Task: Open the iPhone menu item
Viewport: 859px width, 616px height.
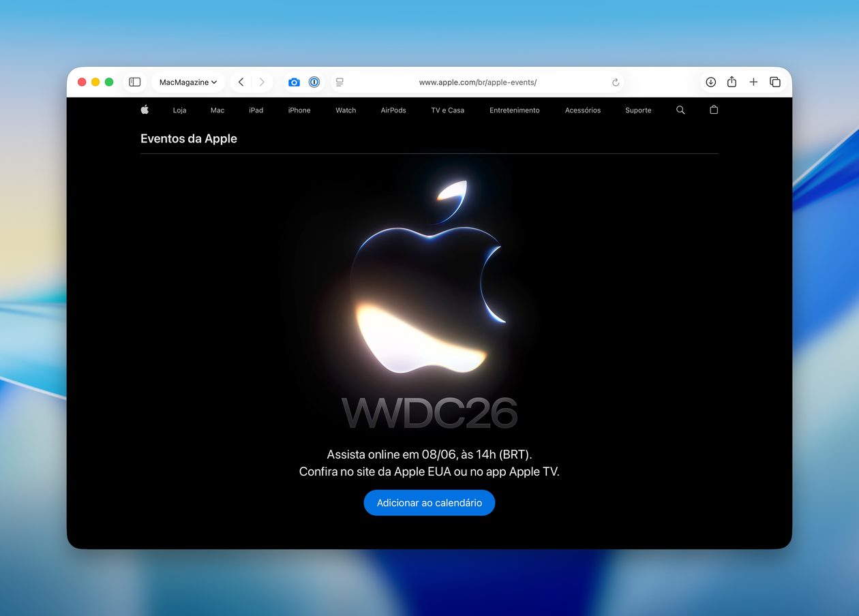Action: tap(299, 110)
